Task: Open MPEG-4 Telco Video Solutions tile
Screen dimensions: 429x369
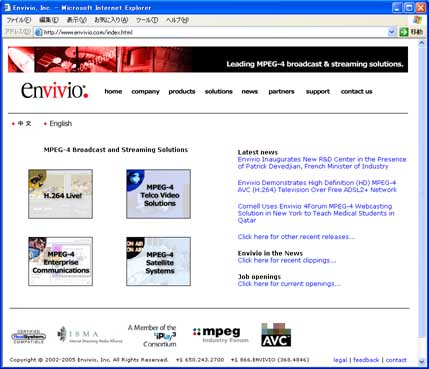Action: pos(159,194)
